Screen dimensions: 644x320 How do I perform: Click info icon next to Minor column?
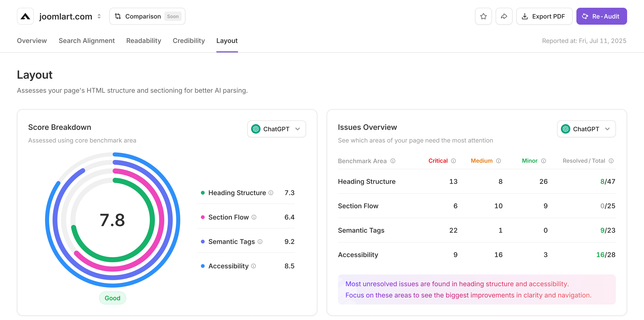click(543, 161)
